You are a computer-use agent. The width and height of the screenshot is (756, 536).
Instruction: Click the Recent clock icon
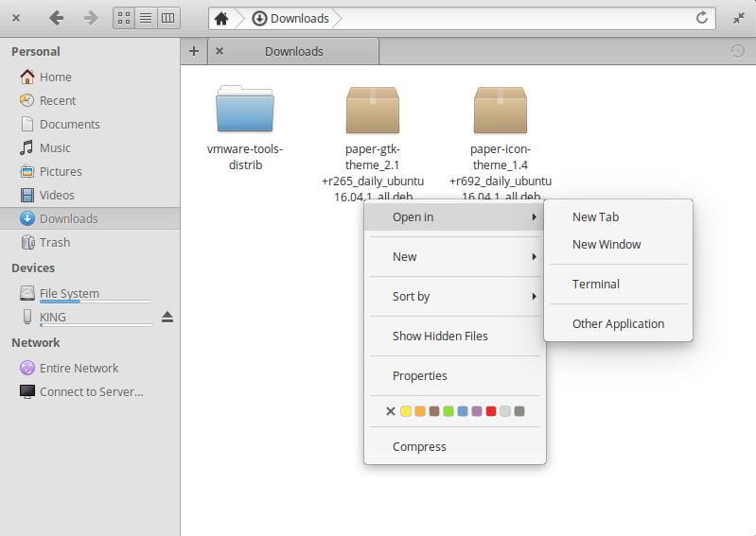pyautogui.click(x=27, y=100)
